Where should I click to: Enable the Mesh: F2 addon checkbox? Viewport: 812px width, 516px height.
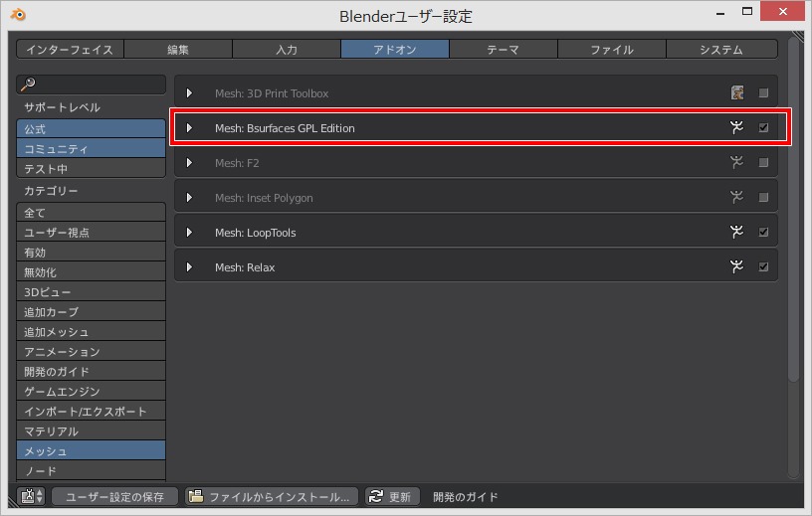click(763, 162)
